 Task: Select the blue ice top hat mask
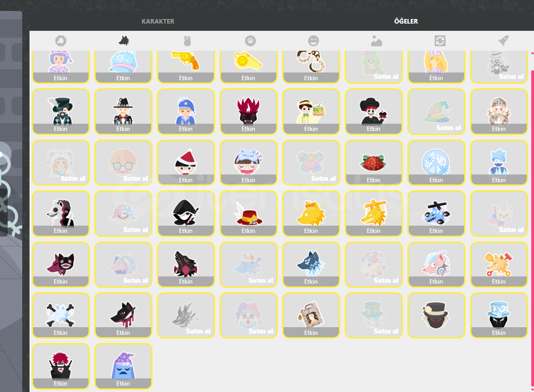[499, 315]
